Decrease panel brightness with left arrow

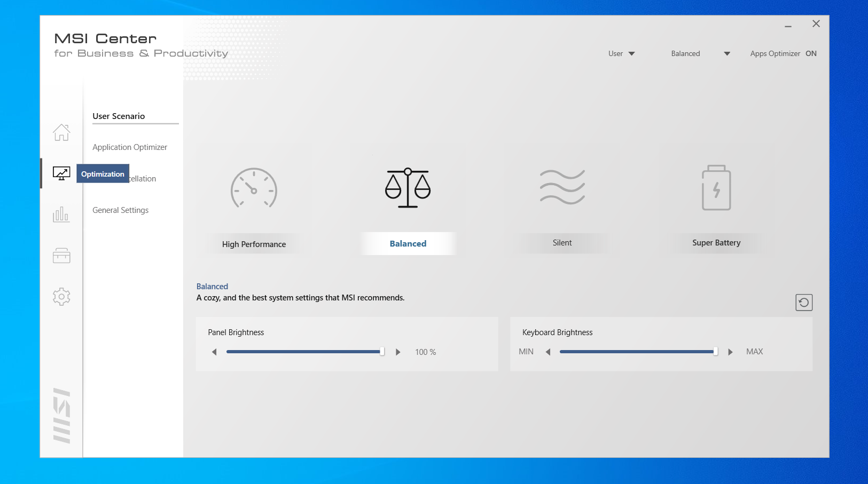coord(214,352)
